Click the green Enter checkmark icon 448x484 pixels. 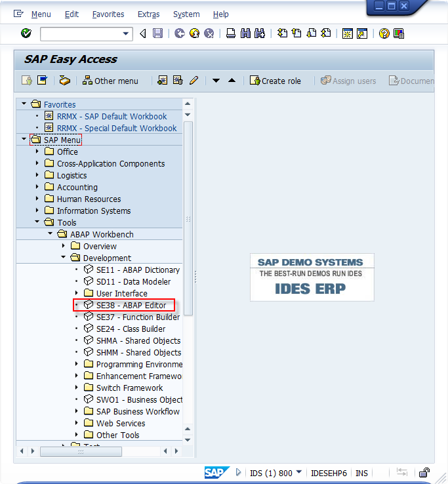click(26, 33)
